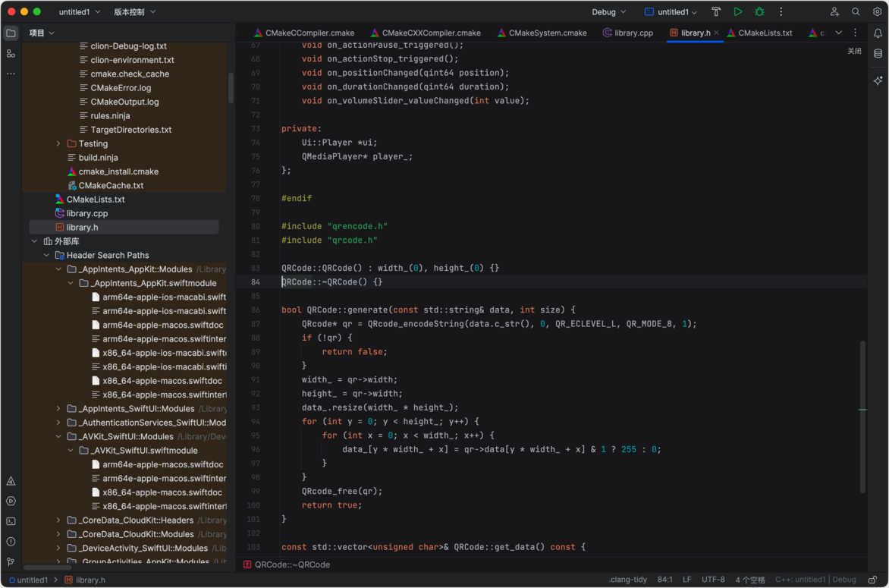Collapse _AppIntents_AppKit.swiftmodule folder
The height and width of the screenshot is (588, 889).
[71, 283]
